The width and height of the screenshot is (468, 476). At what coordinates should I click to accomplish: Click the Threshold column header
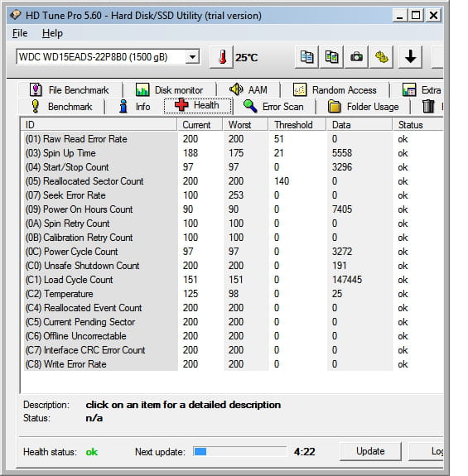[x=297, y=124]
